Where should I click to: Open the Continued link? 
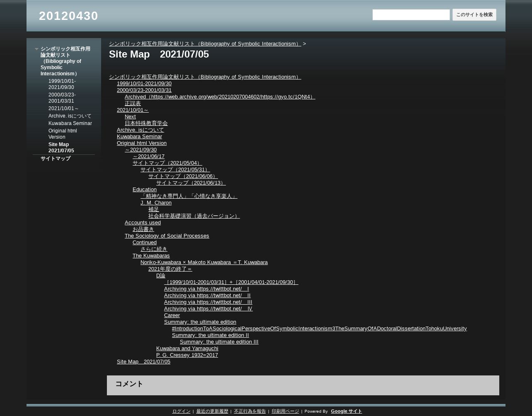(145, 242)
